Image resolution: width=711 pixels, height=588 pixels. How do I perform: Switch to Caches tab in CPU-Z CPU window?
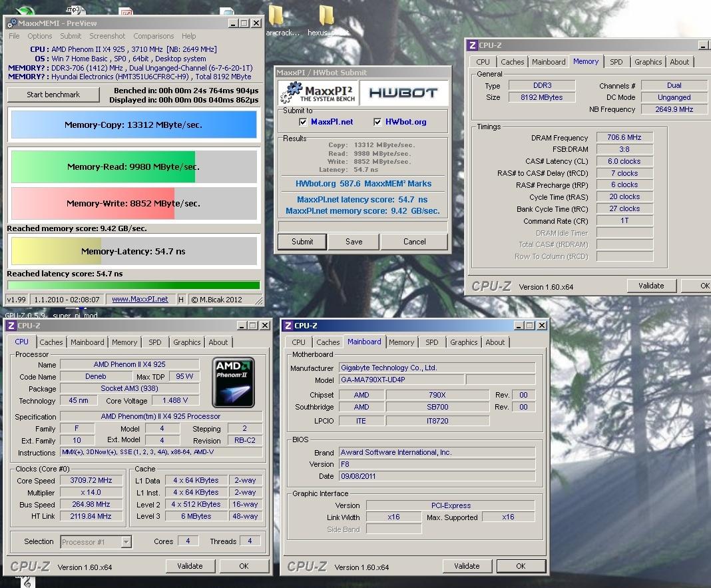click(x=51, y=342)
